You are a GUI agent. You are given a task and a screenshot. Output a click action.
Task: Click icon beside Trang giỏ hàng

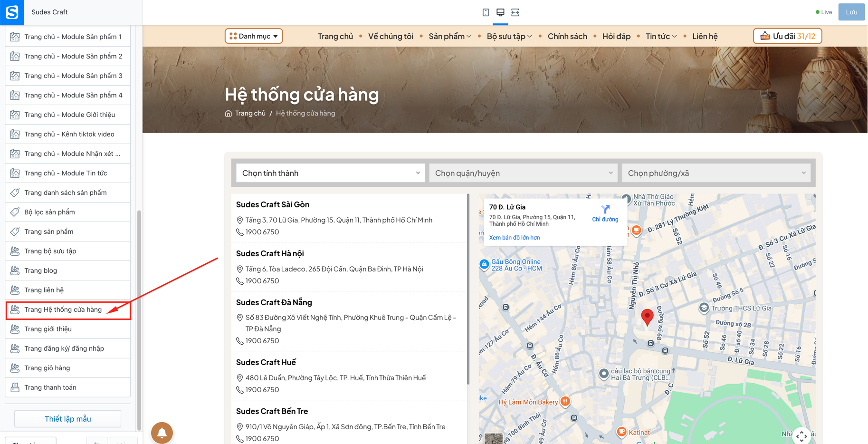(15, 368)
